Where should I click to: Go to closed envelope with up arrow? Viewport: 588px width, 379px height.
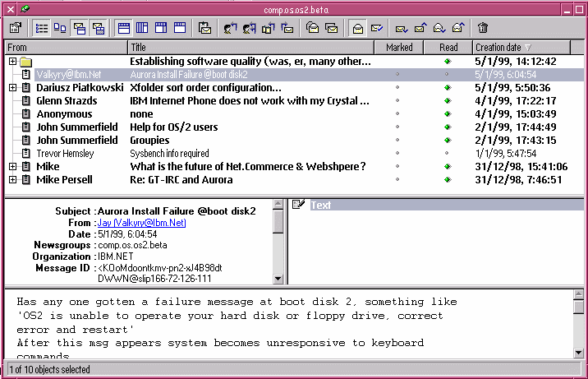point(420,28)
